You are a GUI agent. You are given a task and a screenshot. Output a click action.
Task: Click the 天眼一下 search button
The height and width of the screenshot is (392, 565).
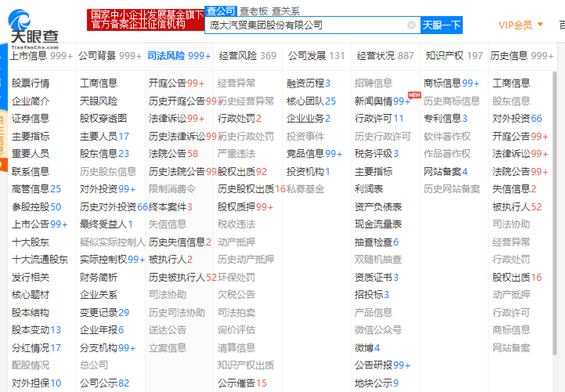pos(441,25)
